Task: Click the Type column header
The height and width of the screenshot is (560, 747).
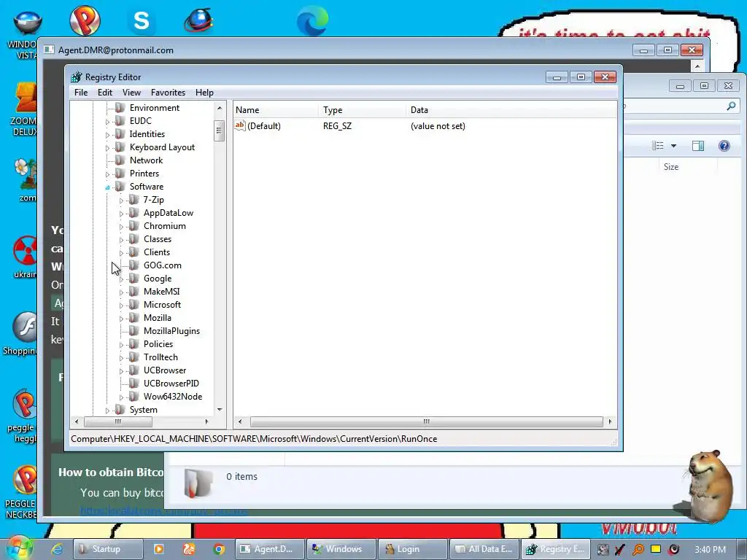Action: pos(362,110)
